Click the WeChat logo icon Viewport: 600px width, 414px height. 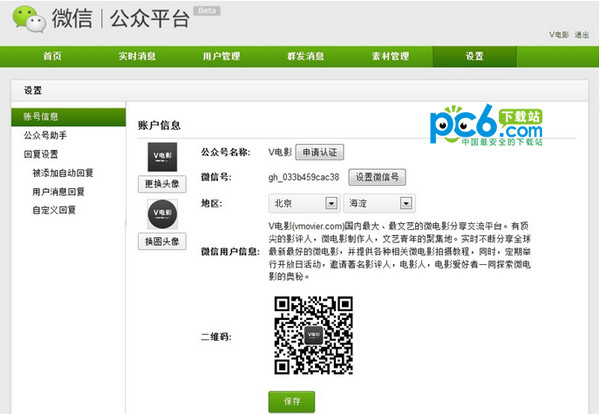tap(29, 19)
